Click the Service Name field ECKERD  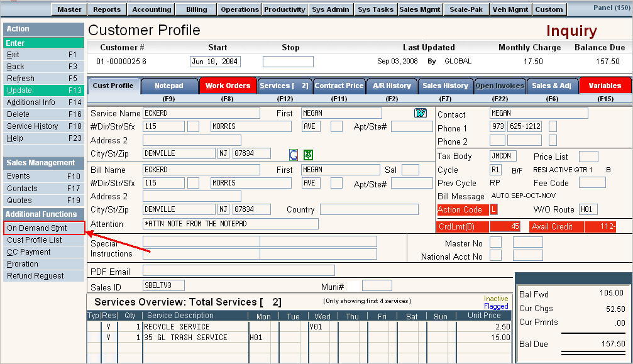(x=201, y=113)
